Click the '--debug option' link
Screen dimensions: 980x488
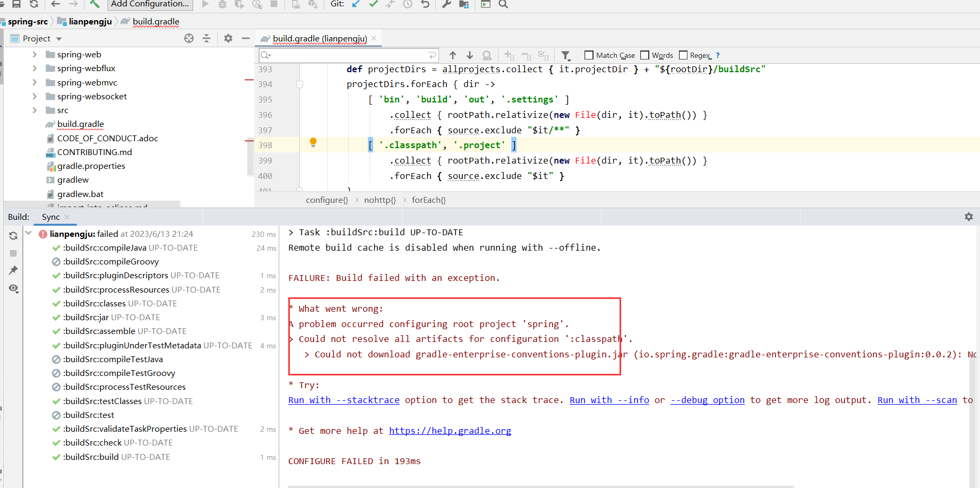click(x=708, y=400)
